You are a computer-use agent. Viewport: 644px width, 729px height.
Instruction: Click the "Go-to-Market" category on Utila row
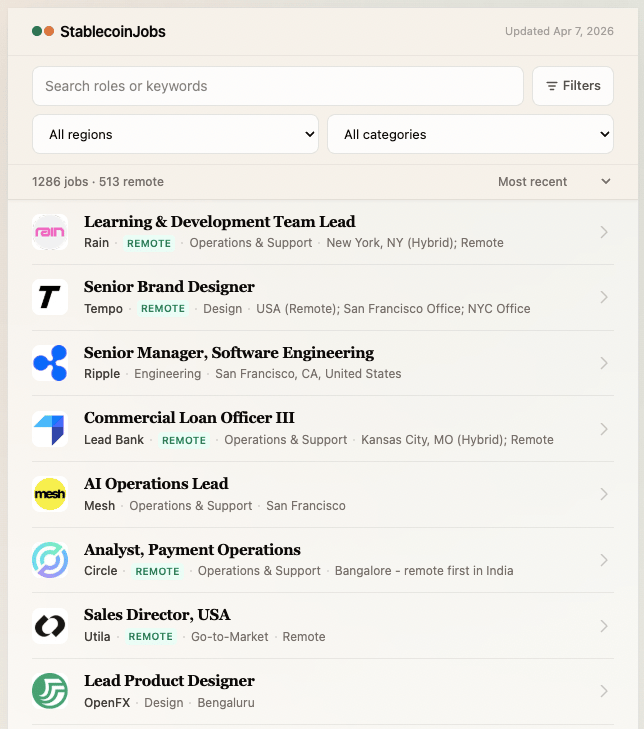[230, 636]
